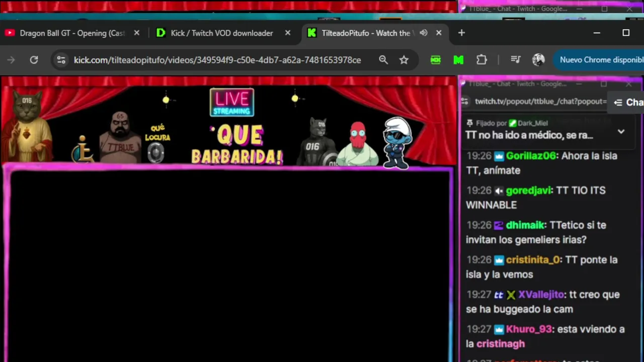This screenshot has height=362, width=644.
Task: Expand the pinned chat message chevron
Action: (x=621, y=132)
